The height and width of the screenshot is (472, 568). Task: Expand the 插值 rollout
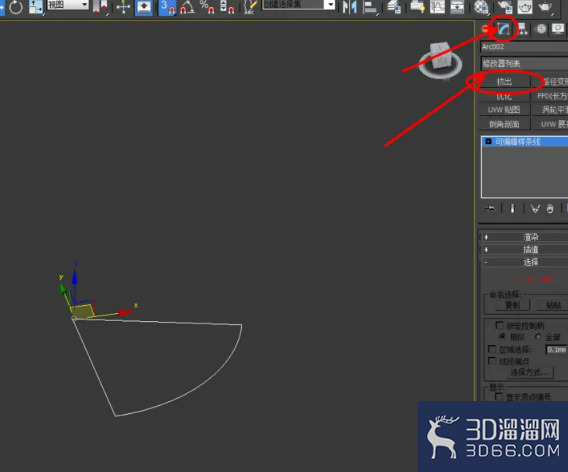(524, 250)
